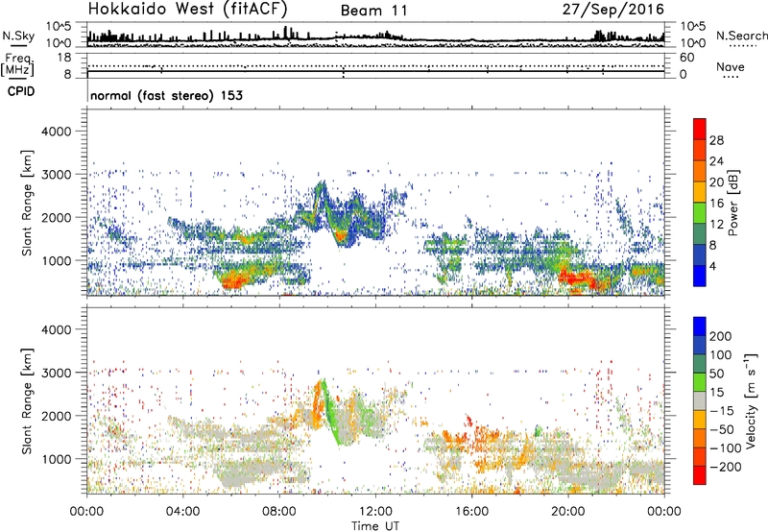Click the '200' velocity colorbar tick
The height and width of the screenshot is (532, 768).
(721, 336)
